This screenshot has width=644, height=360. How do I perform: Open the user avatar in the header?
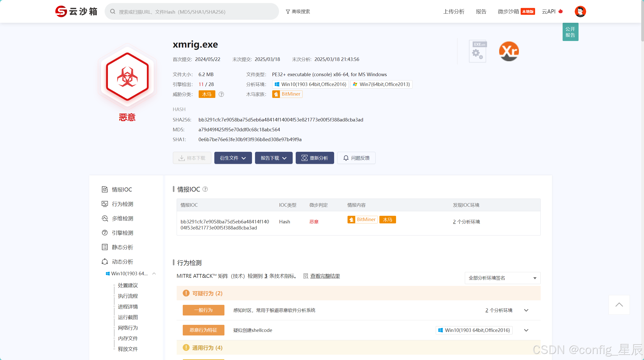580,11
